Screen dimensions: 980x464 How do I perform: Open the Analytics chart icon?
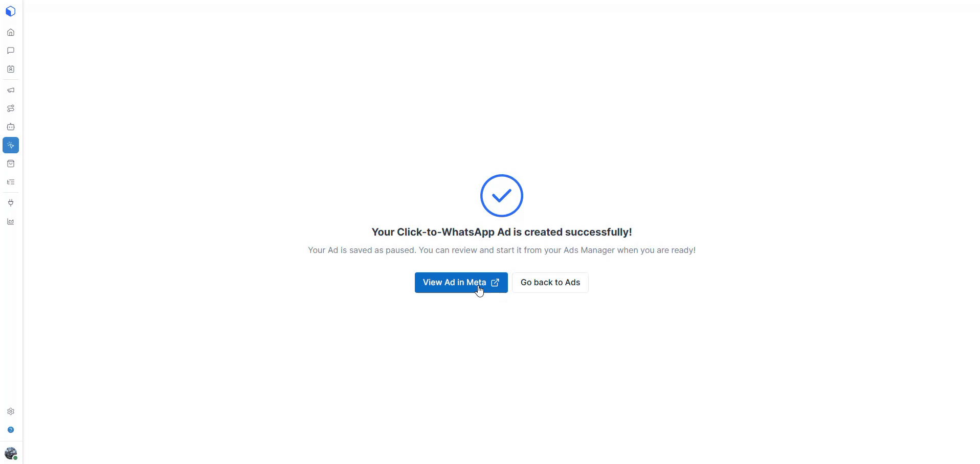pyautogui.click(x=11, y=221)
